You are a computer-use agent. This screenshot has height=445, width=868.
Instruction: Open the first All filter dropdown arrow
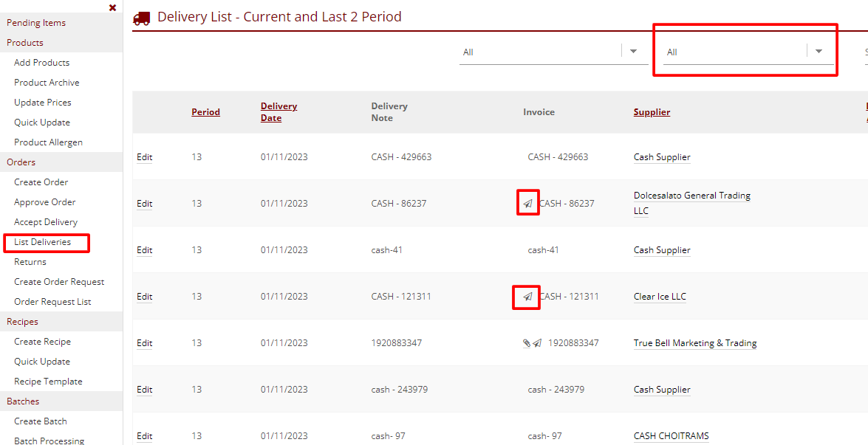633,52
